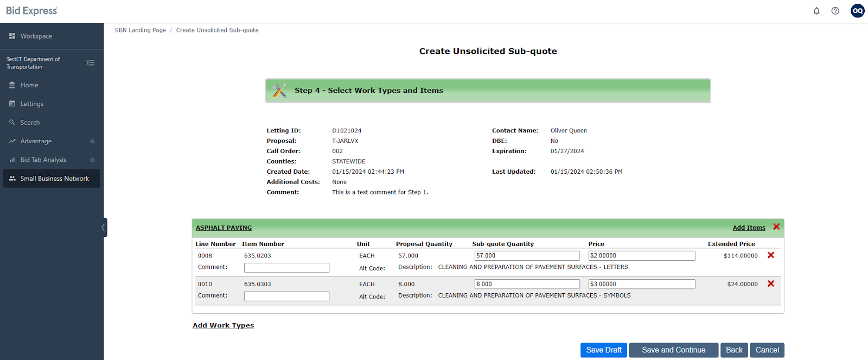Click the Cancel button
Viewport: 868px width, 360px height.
pyautogui.click(x=767, y=350)
